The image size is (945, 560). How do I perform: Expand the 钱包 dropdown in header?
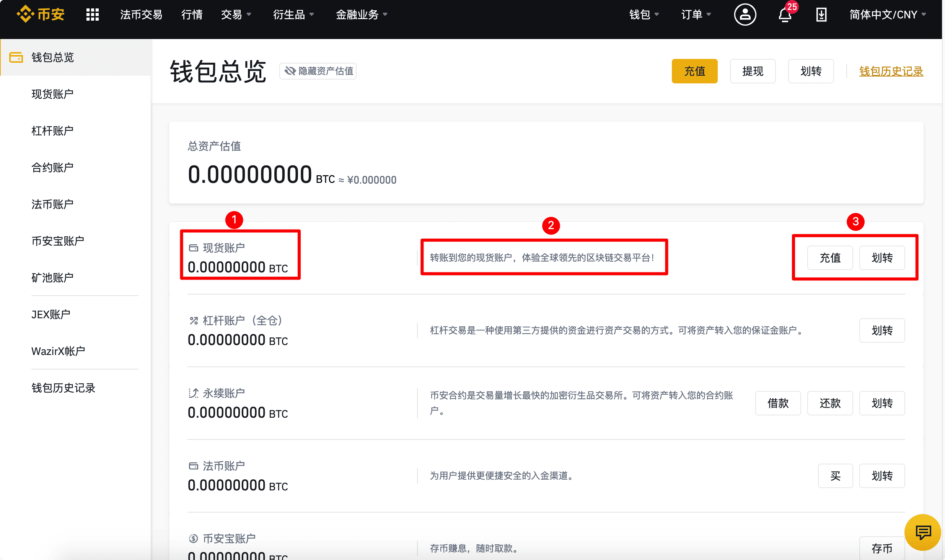(644, 15)
